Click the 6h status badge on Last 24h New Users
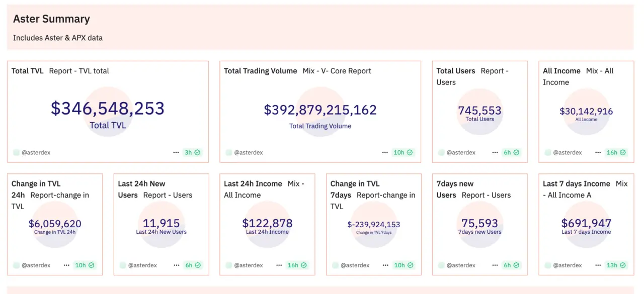 click(193, 265)
